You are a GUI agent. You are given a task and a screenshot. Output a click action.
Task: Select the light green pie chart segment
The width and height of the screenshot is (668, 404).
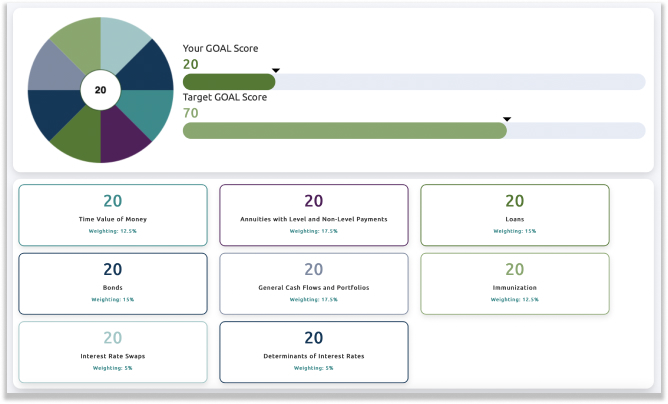coord(80,42)
